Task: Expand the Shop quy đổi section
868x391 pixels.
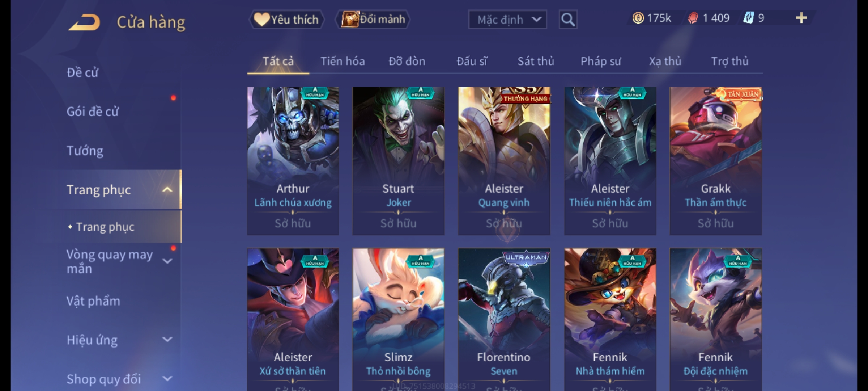Action: [167, 379]
